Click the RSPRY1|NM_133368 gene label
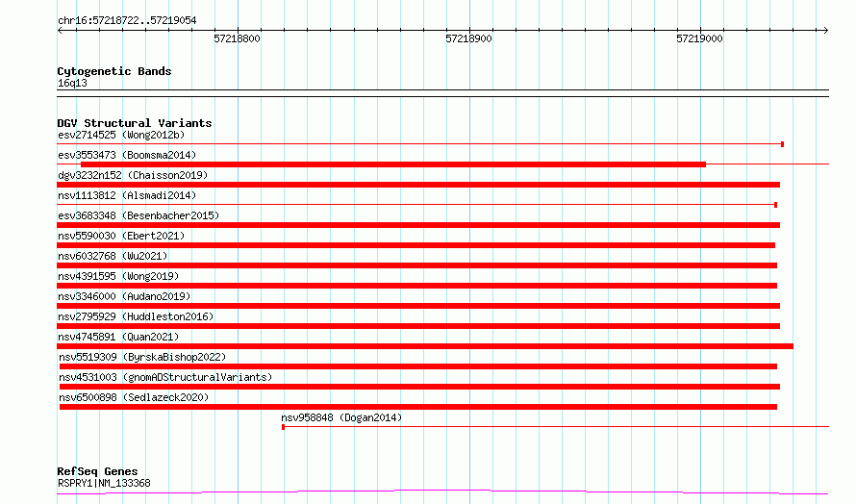This screenshot has width=856, height=504. (104, 483)
